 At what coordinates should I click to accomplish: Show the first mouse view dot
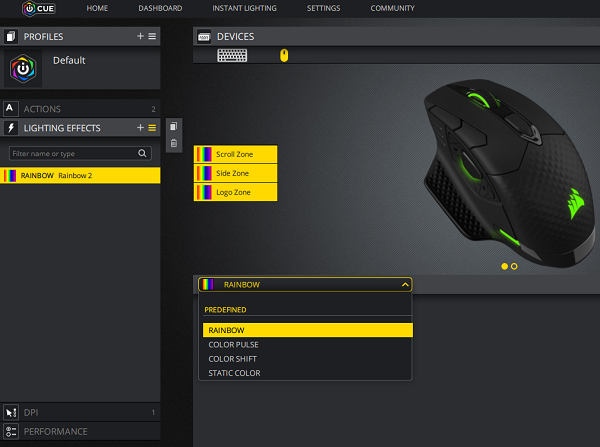[x=504, y=266]
